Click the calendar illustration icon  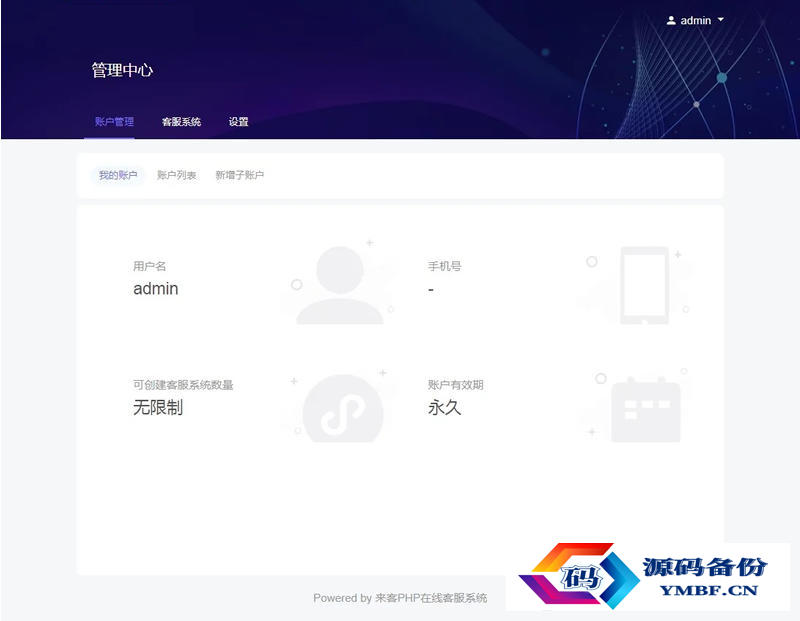click(x=646, y=409)
